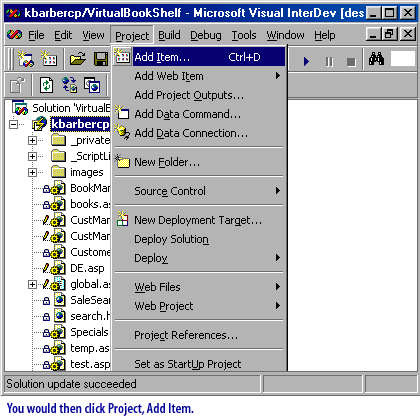The width and height of the screenshot is (420, 420).
Task: Choose New Folder... menu entry
Action: pos(199,162)
